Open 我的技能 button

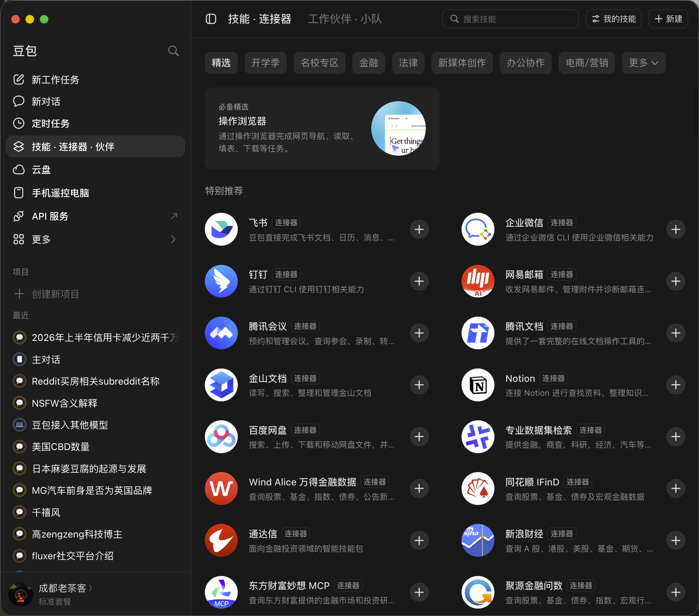614,19
